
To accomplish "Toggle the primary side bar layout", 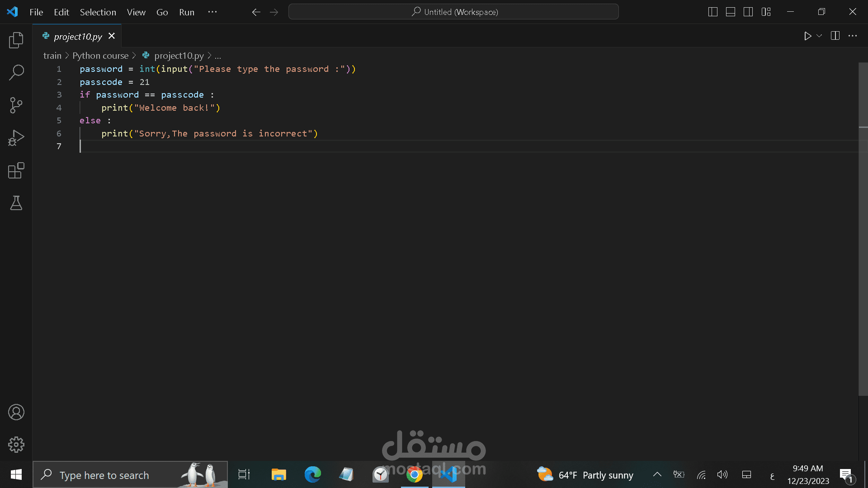I will (x=713, y=12).
